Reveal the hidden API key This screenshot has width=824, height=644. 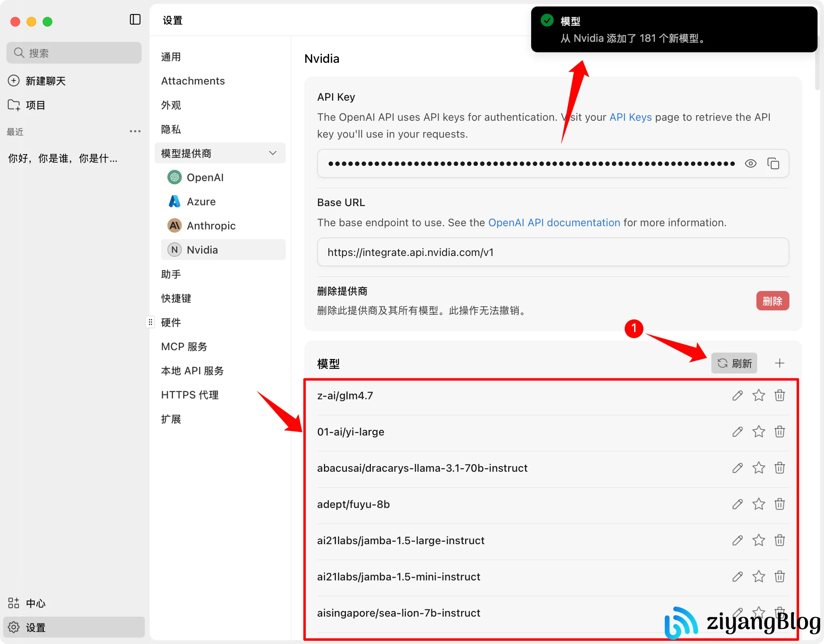[x=751, y=163]
